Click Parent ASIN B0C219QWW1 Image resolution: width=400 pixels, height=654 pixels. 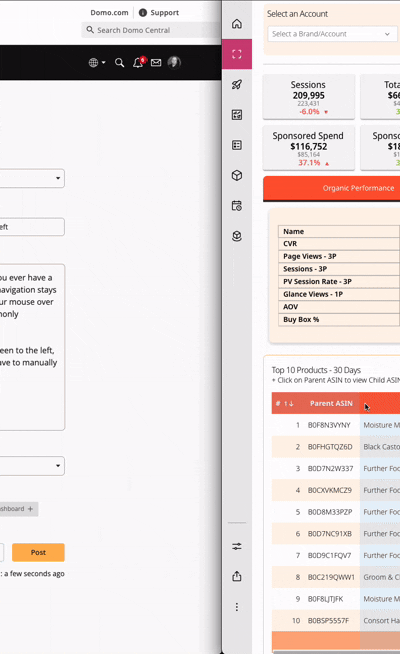pyautogui.click(x=331, y=577)
